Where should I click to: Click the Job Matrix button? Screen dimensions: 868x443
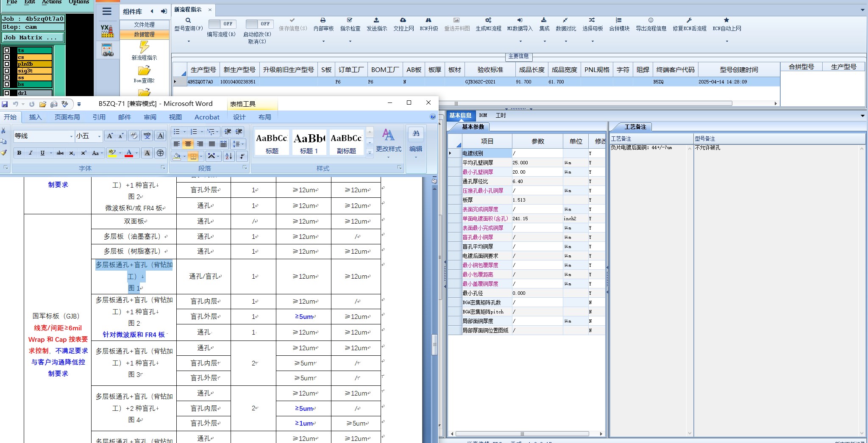pyautogui.click(x=33, y=38)
